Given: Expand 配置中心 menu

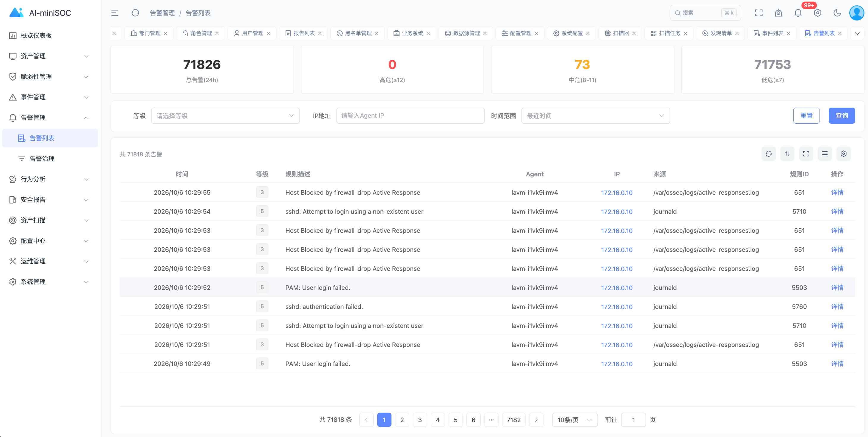Looking at the screenshot, I should click(x=50, y=241).
